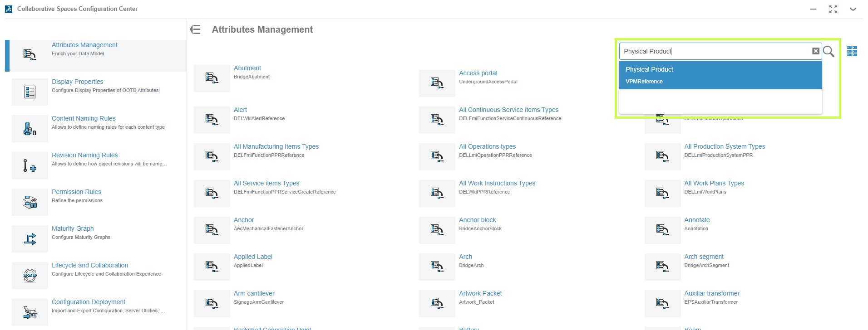Open the Revision Naming Rules icon
This screenshot has width=868, height=330.
30,165
